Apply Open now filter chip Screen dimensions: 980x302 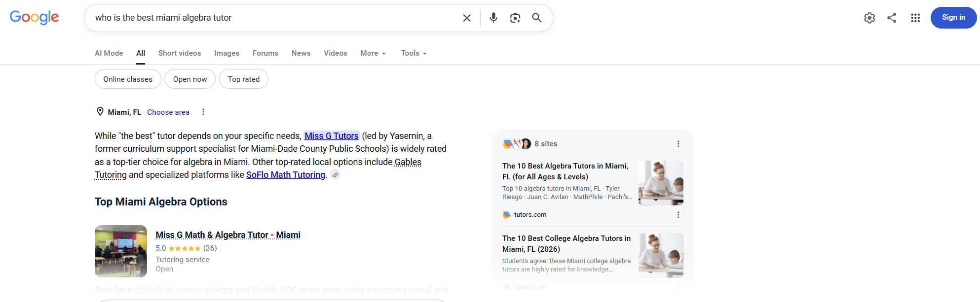[x=190, y=79]
